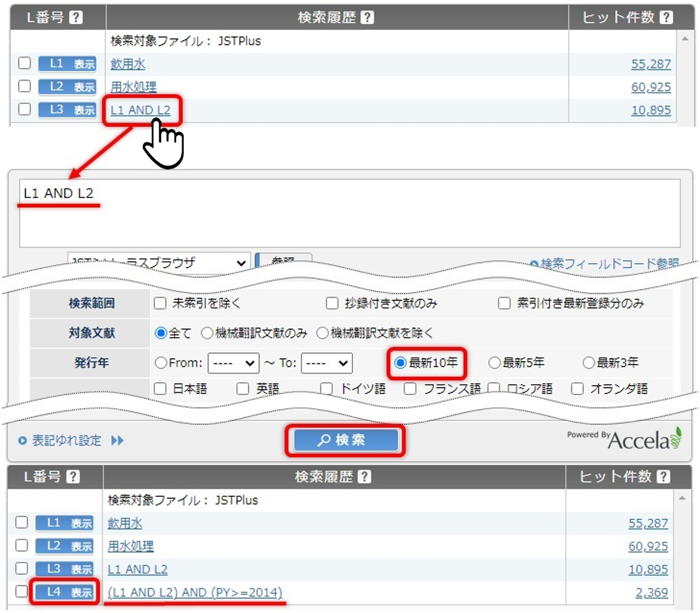700x613 pixels.
Task: Click help icon beside bottom 検索履歴 header
Action: 364,477
